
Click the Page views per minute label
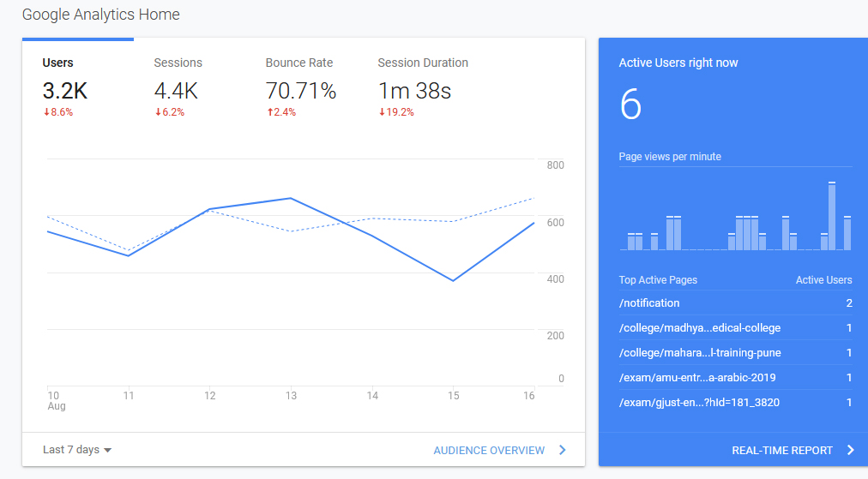(x=670, y=157)
